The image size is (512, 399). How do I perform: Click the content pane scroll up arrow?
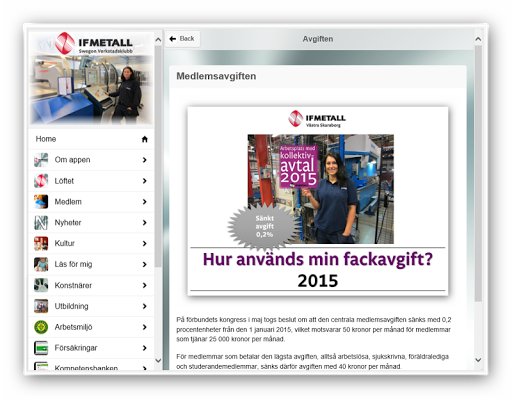(x=478, y=39)
